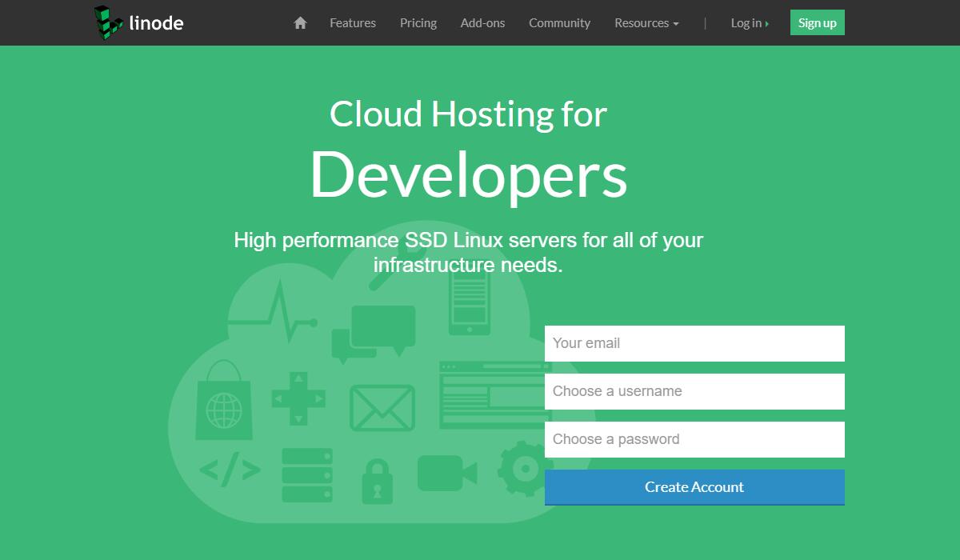Visit the Community section

pos(559,23)
